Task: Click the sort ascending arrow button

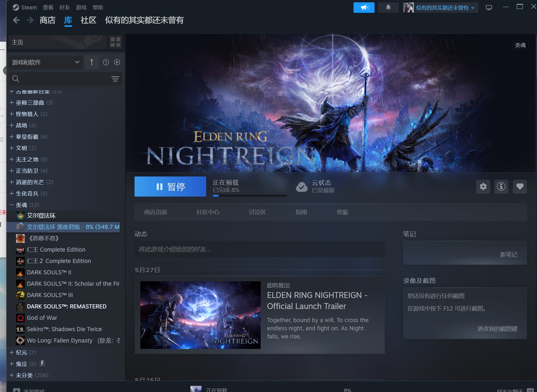Action: (92, 62)
